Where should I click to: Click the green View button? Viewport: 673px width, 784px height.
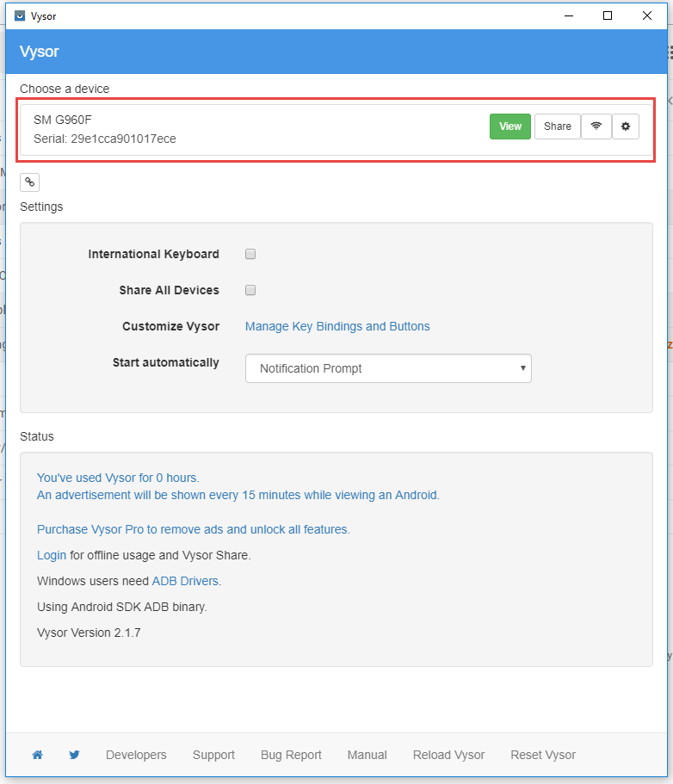[510, 127]
